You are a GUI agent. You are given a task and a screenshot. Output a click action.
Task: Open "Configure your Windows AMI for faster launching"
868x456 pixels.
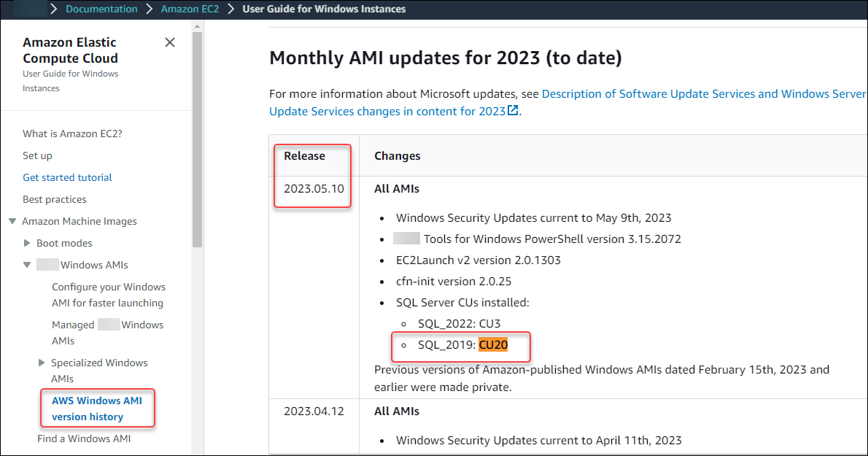[x=108, y=295]
